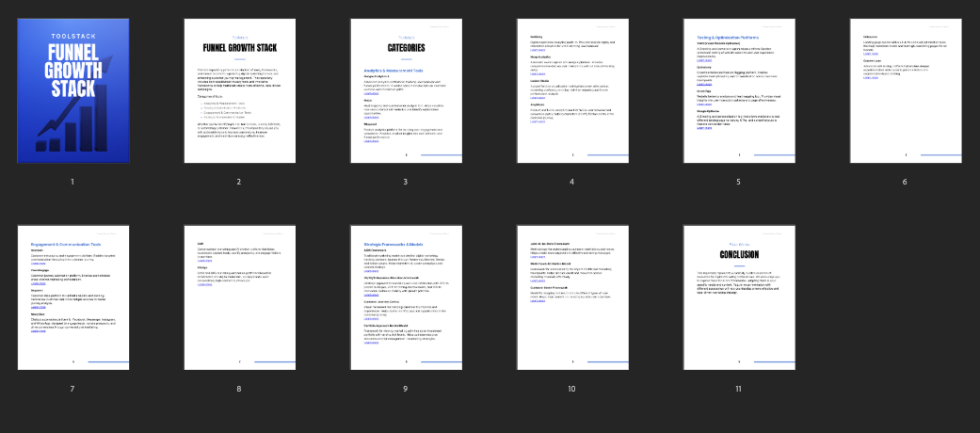Screen dimensions: 980x433
Task: Open the page 2 introduction thumbnail
Action: coord(239,90)
